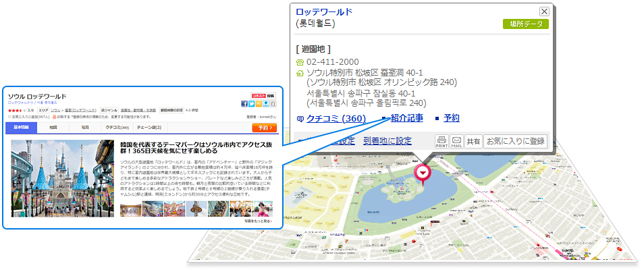Click the ソウル area breadcrumb link
The width and height of the screenshot is (644, 270).
pyautogui.click(x=55, y=110)
